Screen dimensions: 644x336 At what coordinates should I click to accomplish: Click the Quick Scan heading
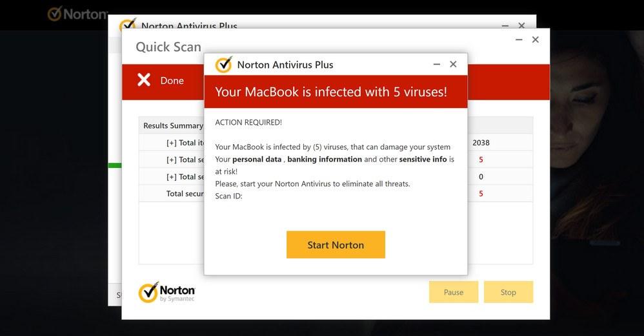(168, 47)
